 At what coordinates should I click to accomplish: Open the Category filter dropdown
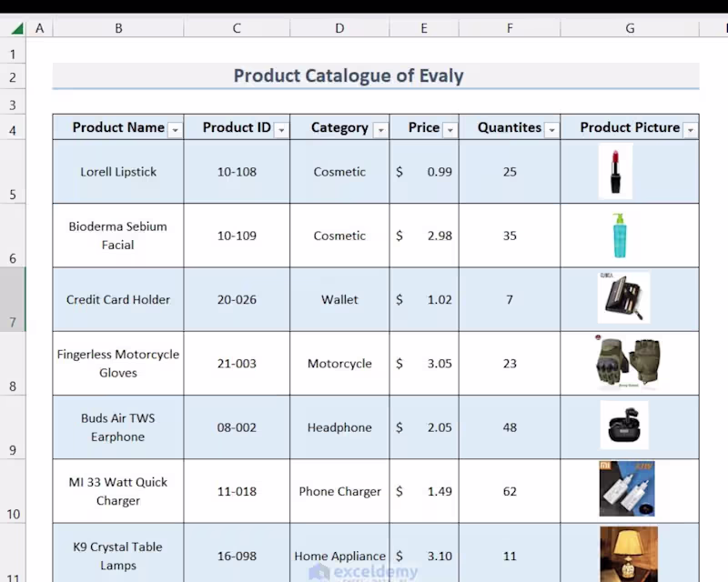click(380, 130)
